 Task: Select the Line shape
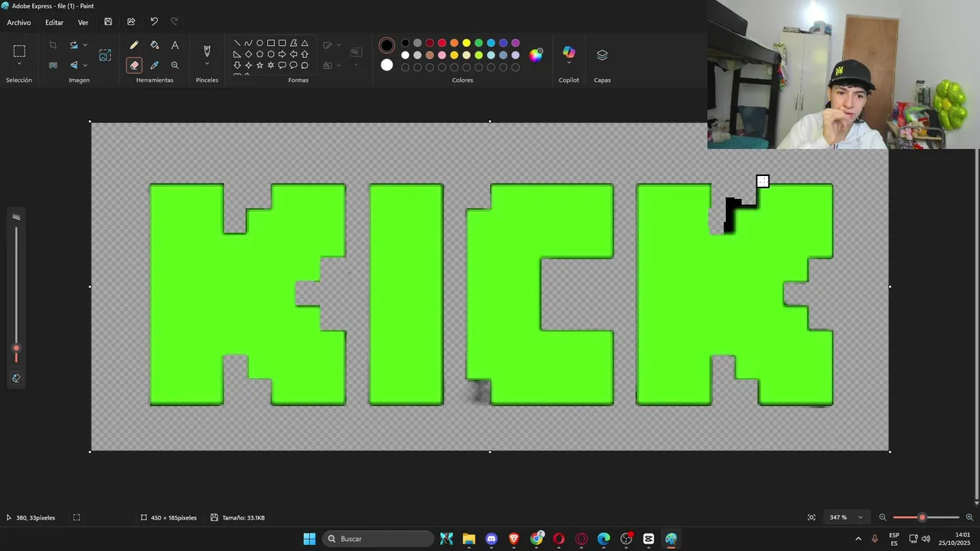coord(237,43)
